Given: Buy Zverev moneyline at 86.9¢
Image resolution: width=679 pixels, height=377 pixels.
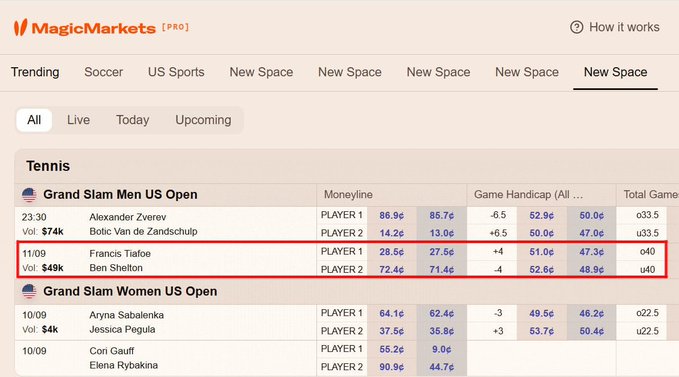Looking at the screenshot, I should coord(391,216).
